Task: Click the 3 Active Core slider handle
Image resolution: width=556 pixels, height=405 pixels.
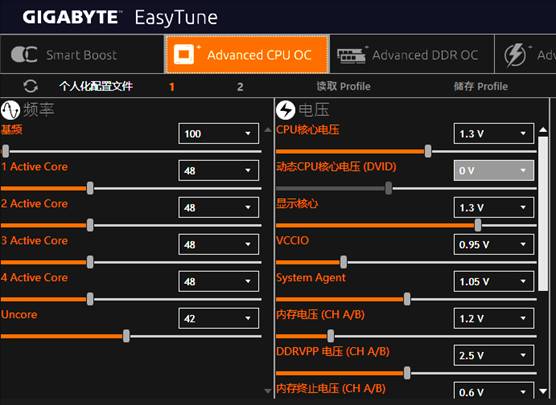Action: click(x=90, y=262)
